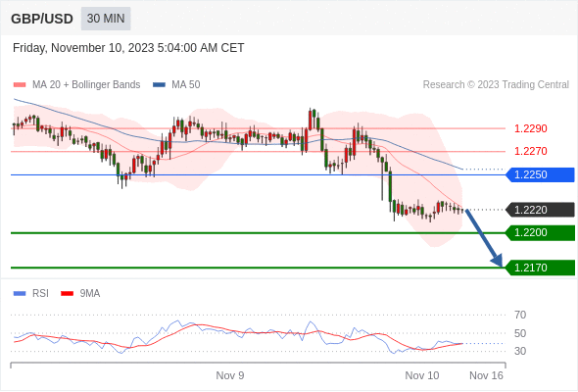Click the chart date and time heading
578x392 pixels.
tap(128, 48)
